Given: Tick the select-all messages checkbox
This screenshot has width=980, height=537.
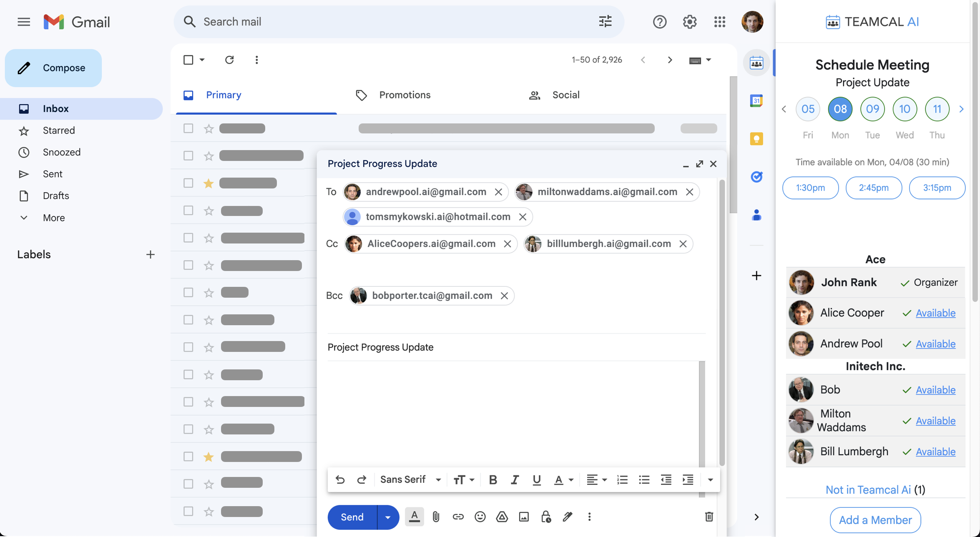Looking at the screenshot, I should 188,60.
